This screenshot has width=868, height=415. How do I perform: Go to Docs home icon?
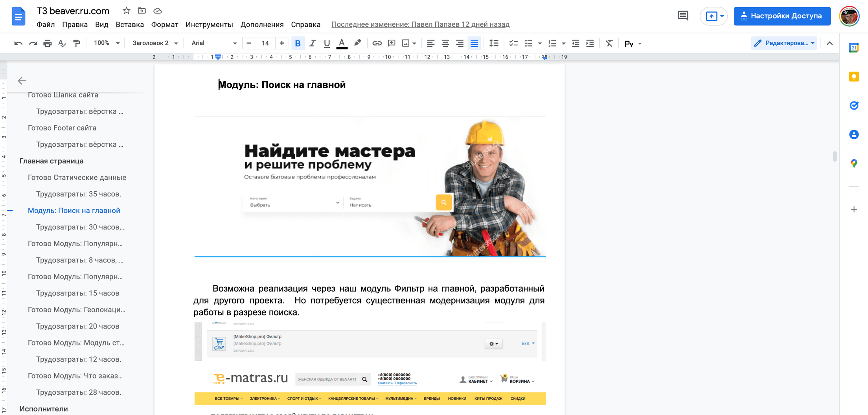18,17
